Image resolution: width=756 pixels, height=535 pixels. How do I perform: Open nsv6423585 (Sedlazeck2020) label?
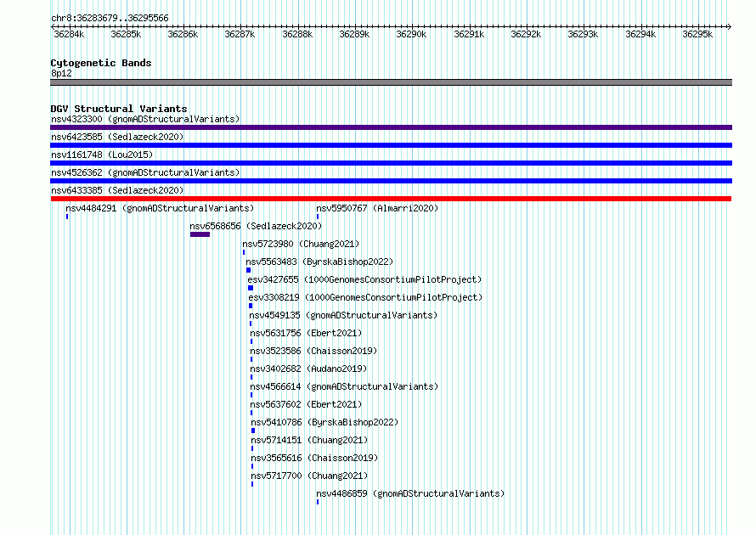pos(117,137)
